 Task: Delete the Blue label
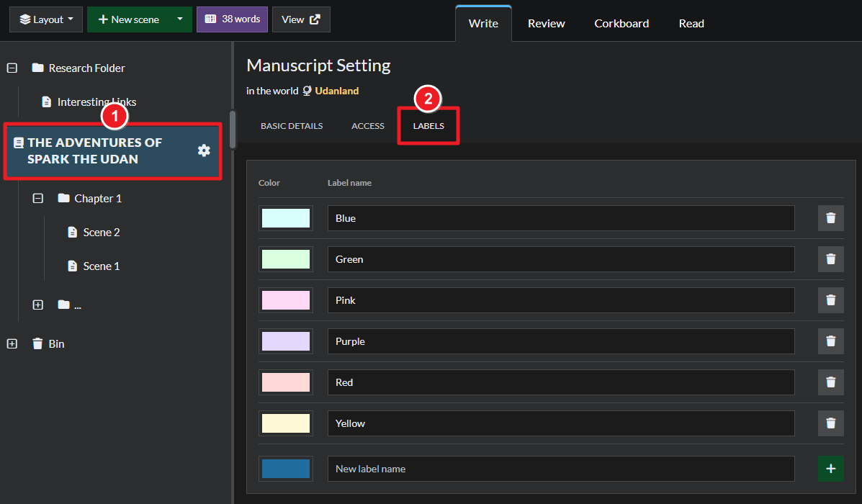click(830, 218)
